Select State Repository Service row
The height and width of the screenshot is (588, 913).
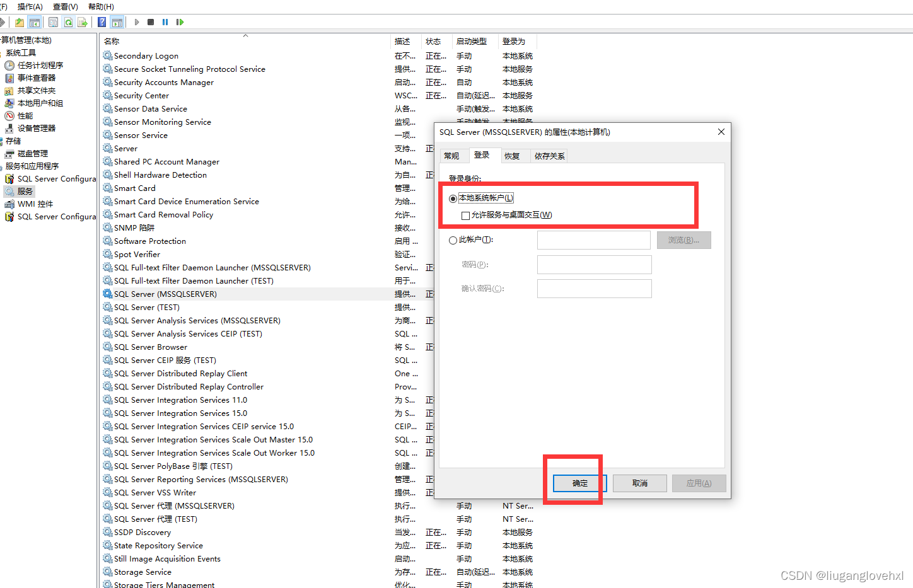319,546
